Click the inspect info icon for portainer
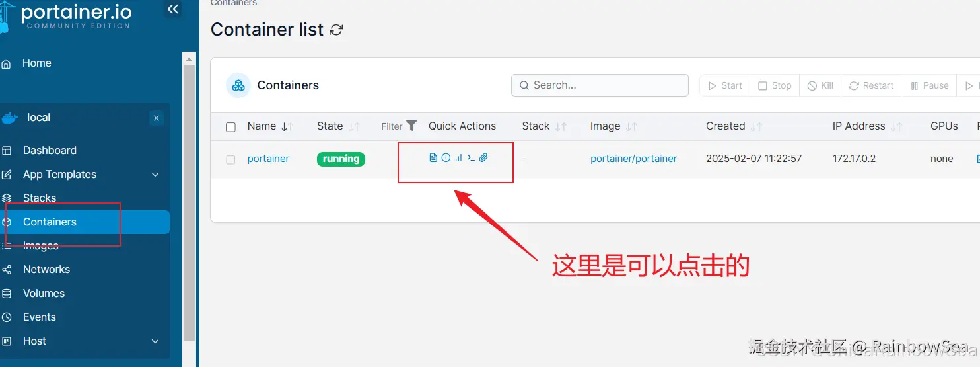The image size is (980, 367). (446, 158)
